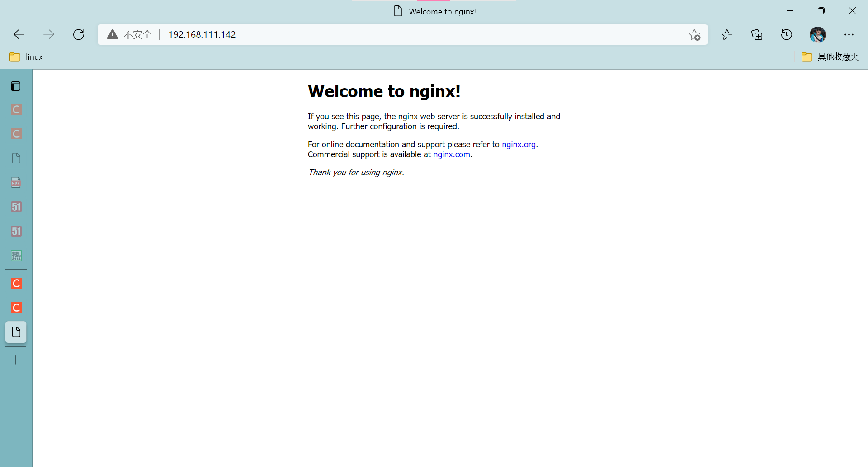
Task: Click the page icon next to the window title
Action: coord(398,11)
